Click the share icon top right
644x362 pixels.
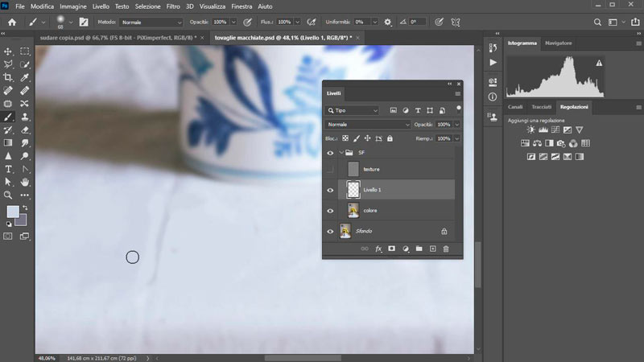click(635, 23)
